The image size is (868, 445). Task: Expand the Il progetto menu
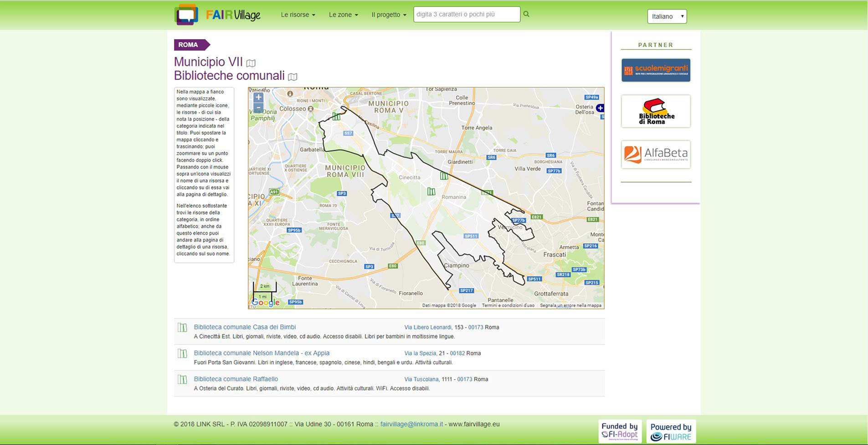[389, 15]
